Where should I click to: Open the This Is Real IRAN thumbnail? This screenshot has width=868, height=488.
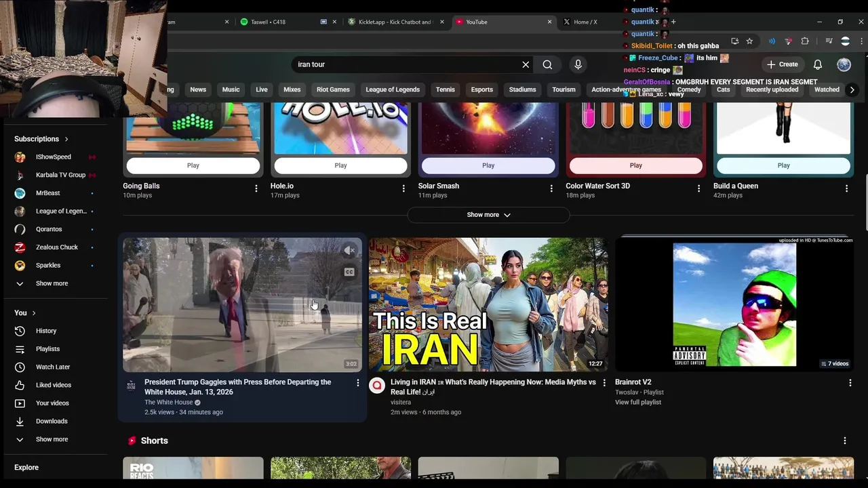[x=488, y=304]
